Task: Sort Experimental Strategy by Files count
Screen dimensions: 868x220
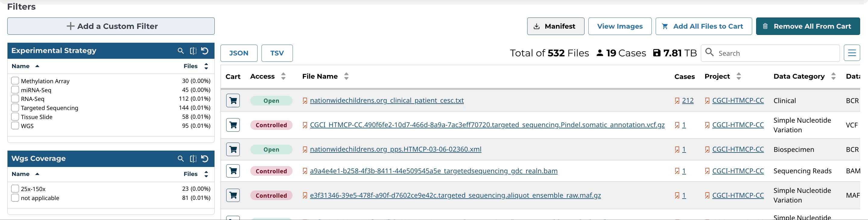Action: click(x=206, y=66)
